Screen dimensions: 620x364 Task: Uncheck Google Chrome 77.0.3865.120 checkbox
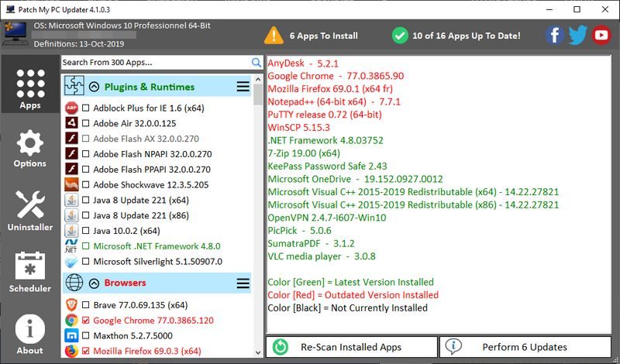coord(86,321)
